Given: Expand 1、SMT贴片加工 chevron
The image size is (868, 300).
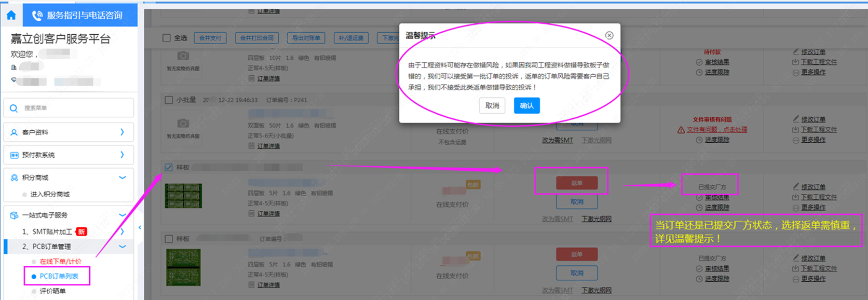Looking at the screenshot, I should point(123,231).
